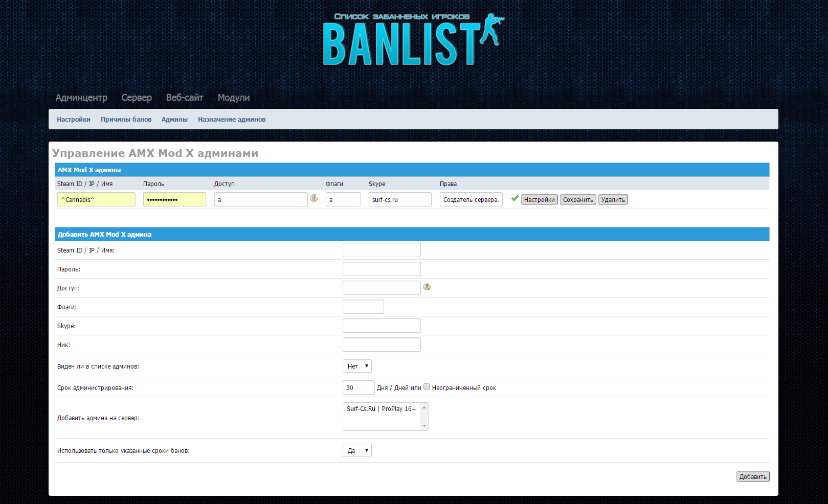
Task: Click the server list scroll-down arrow
Action: click(424, 426)
